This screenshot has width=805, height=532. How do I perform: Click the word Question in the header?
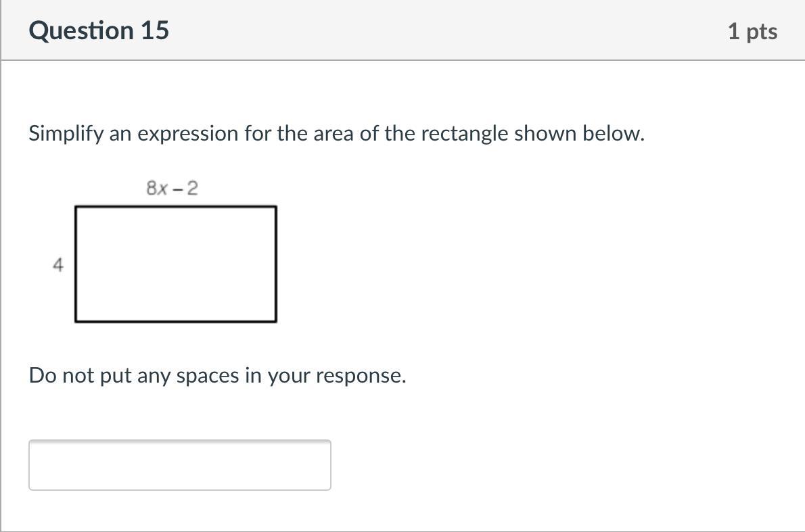[x=81, y=30]
